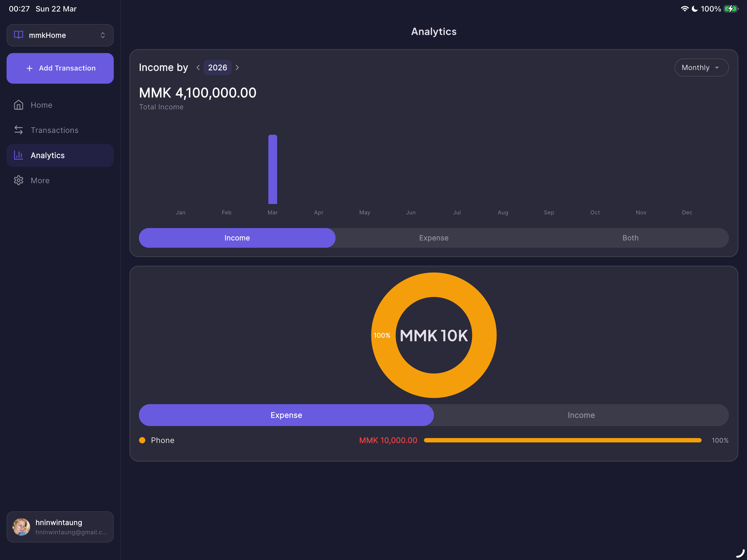Click the hninwintaung@gmail email text

pos(71,532)
